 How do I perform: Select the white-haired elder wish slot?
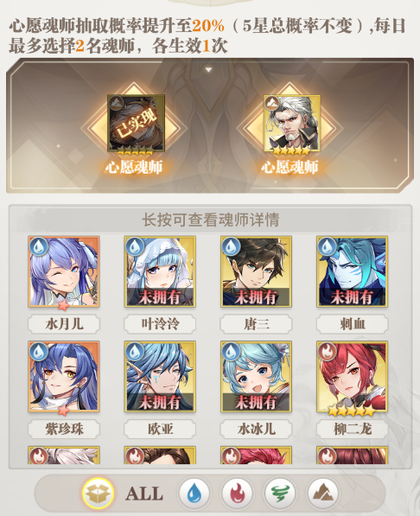pos(291,124)
